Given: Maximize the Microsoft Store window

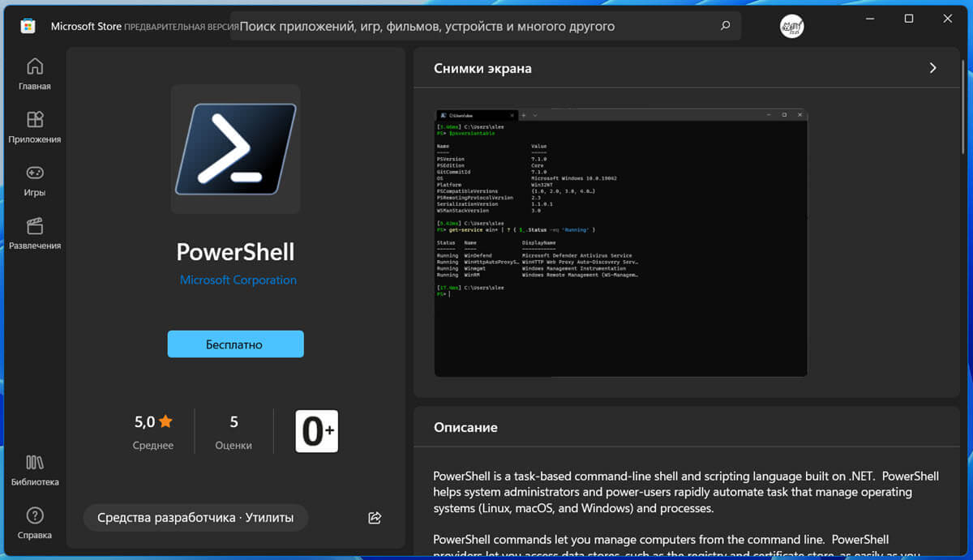Looking at the screenshot, I should 909,19.
